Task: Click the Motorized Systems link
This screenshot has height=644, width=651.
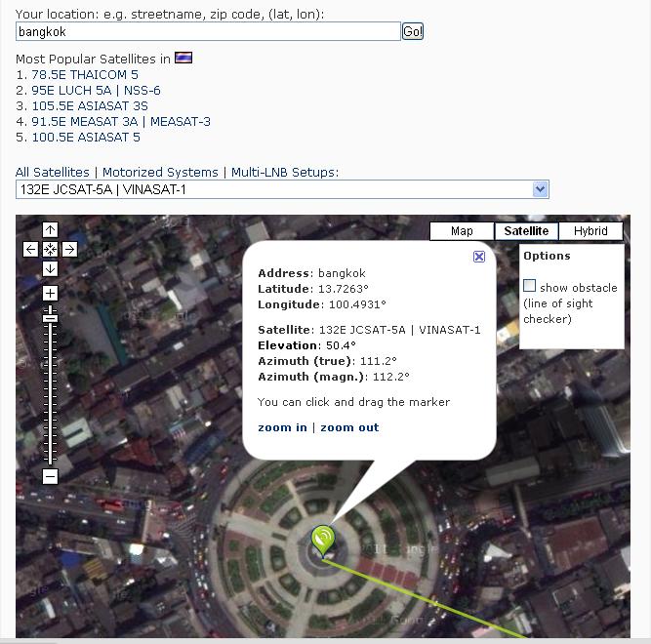Action: tap(160, 172)
